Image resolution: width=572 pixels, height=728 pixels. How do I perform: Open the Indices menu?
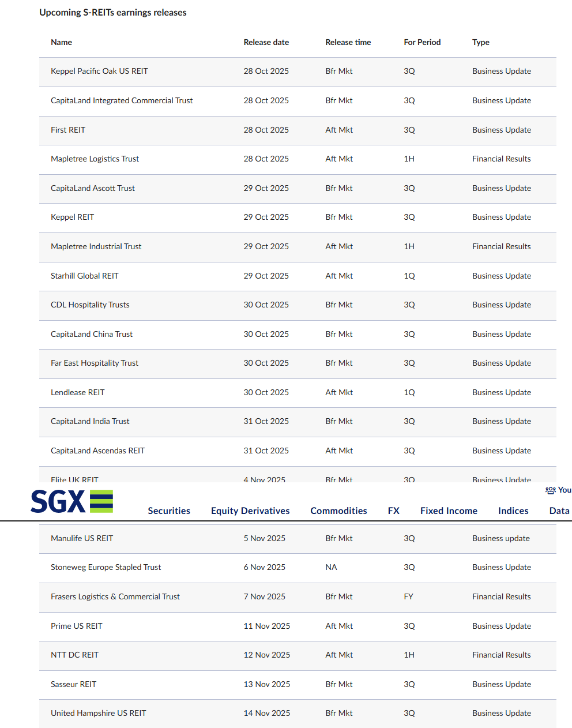pyautogui.click(x=513, y=511)
